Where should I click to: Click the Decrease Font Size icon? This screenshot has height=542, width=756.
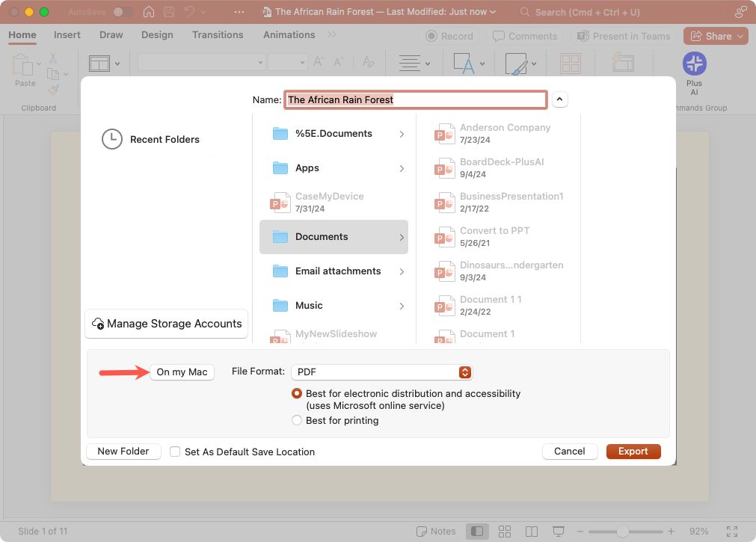[x=339, y=62]
